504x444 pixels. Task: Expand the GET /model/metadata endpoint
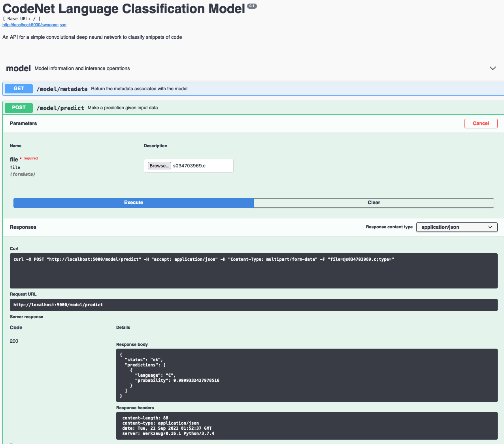point(253,89)
